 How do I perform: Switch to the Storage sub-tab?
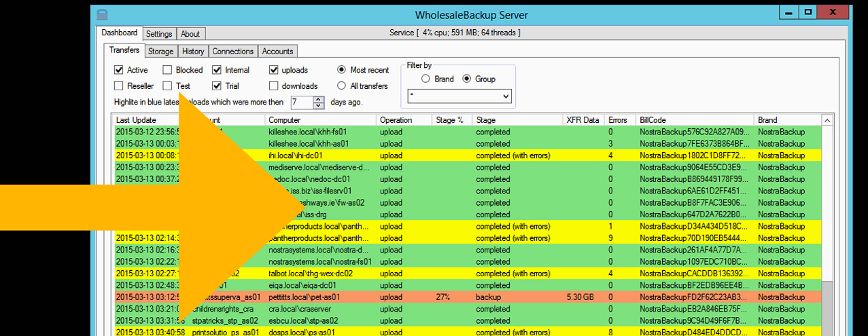pyautogui.click(x=161, y=52)
